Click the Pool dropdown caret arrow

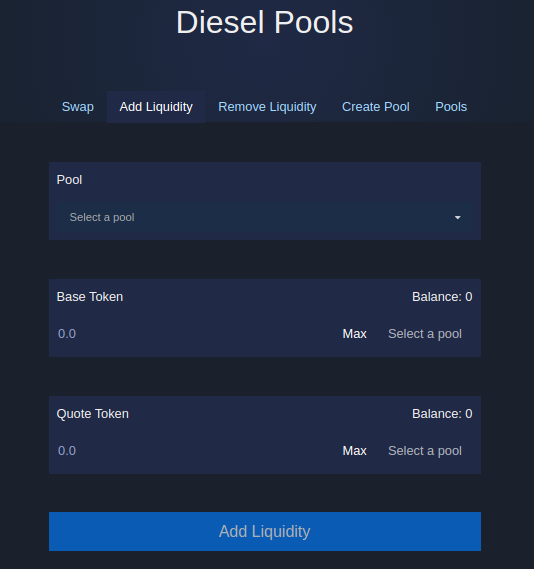(457, 217)
